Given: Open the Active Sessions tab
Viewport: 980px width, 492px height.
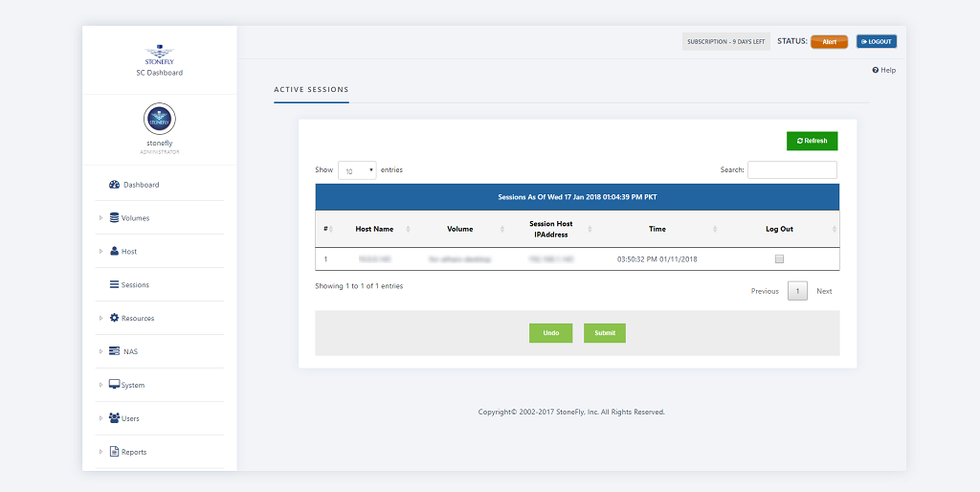Looking at the screenshot, I should pyautogui.click(x=311, y=90).
